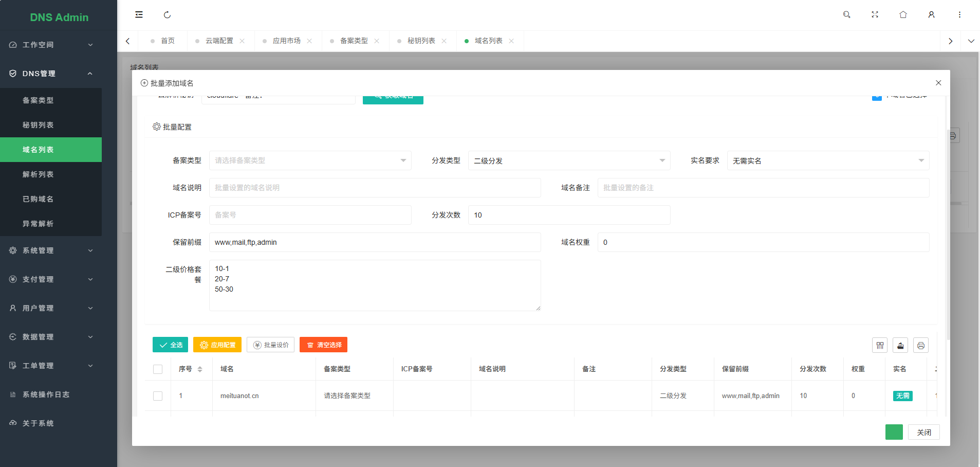Toggle the sidebar collapse menu icon

139,15
